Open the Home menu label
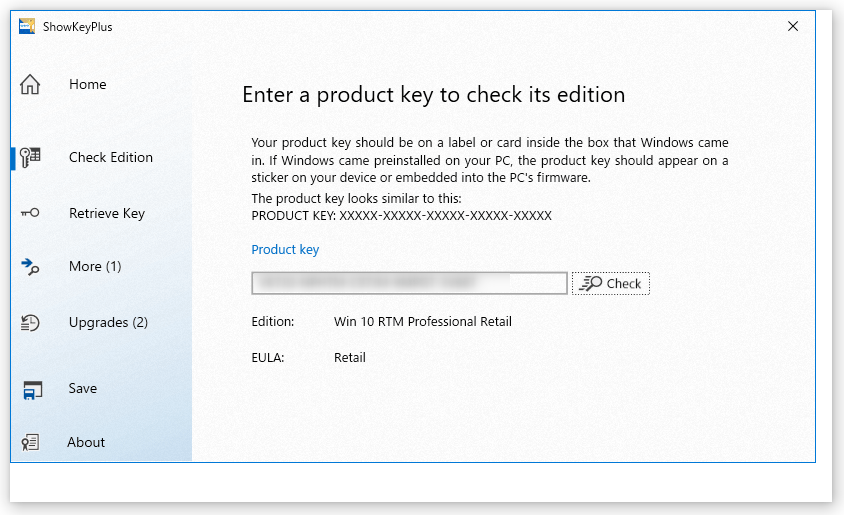844x515 pixels. (x=88, y=84)
